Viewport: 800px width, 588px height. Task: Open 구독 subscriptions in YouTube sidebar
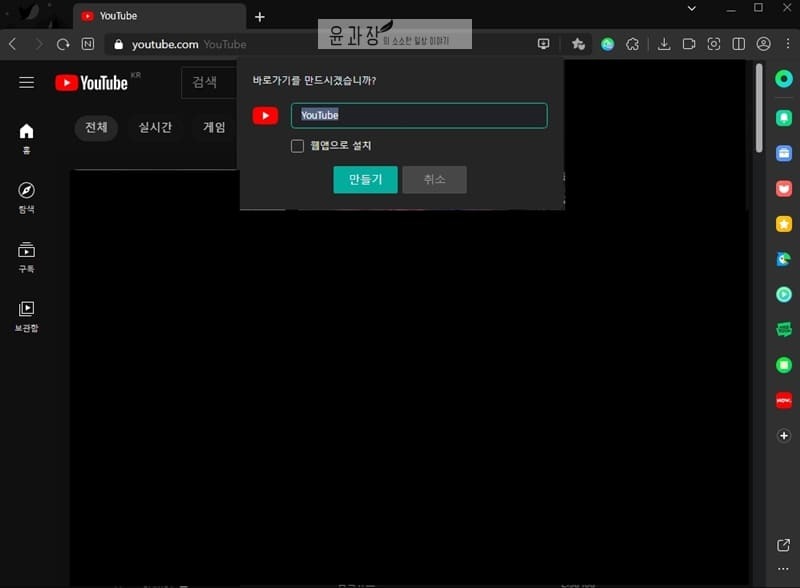pyautogui.click(x=27, y=257)
